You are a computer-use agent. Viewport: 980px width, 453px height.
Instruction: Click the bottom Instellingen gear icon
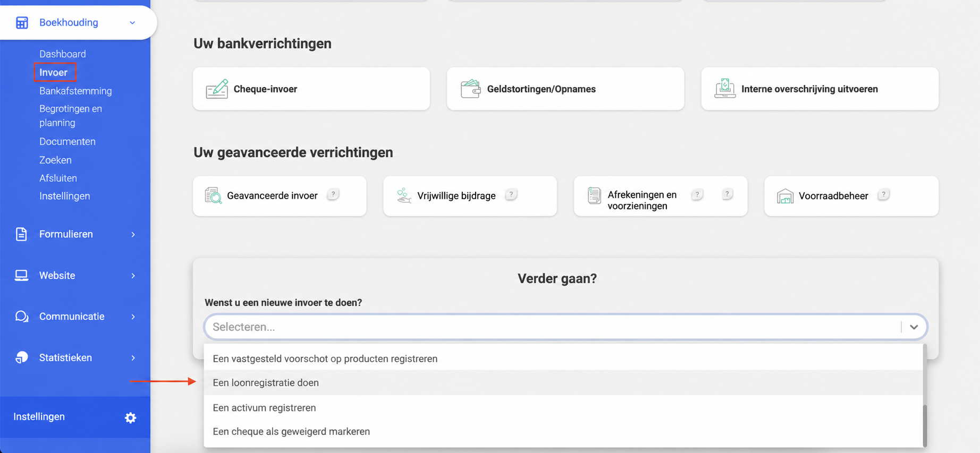[x=130, y=417]
